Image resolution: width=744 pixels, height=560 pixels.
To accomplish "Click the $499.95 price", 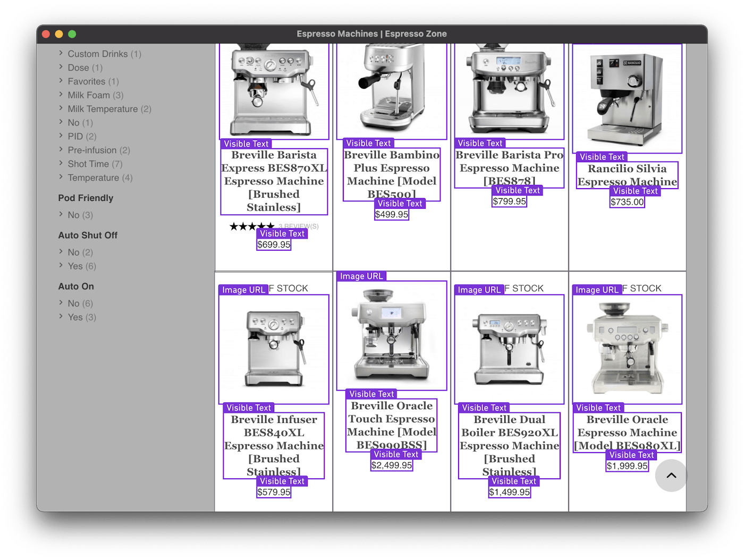I will [x=392, y=215].
